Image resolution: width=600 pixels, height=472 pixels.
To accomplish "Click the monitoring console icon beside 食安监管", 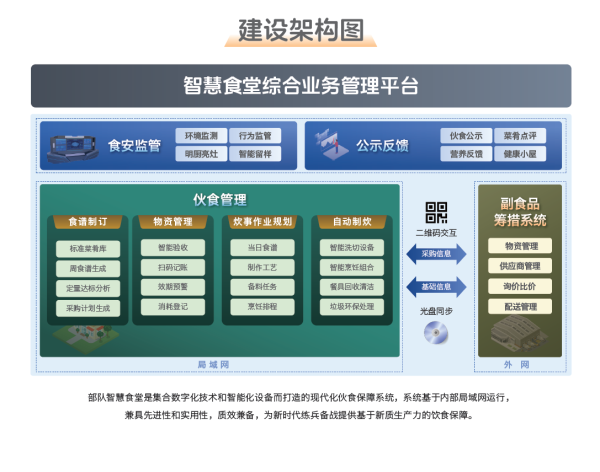I will [73, 148].
